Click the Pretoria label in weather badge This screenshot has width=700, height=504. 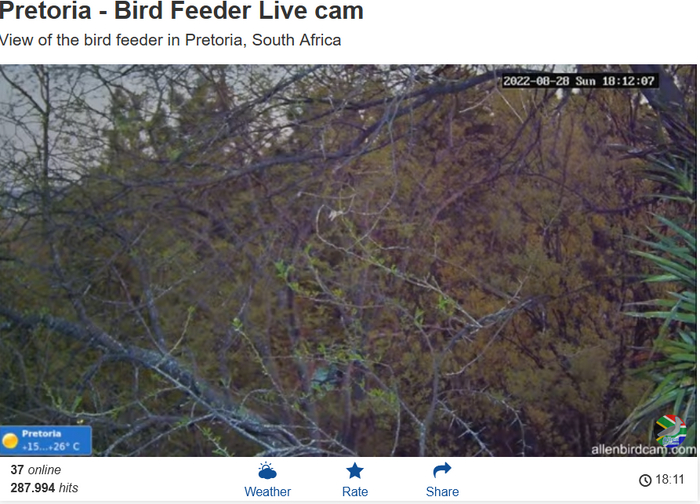tap(41, 433)
